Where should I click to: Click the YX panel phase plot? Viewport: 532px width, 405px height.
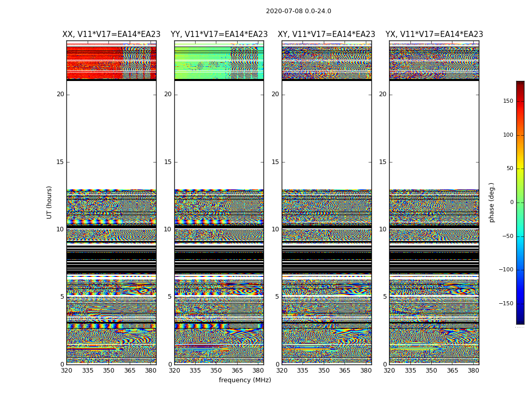(x=434, y=202)
